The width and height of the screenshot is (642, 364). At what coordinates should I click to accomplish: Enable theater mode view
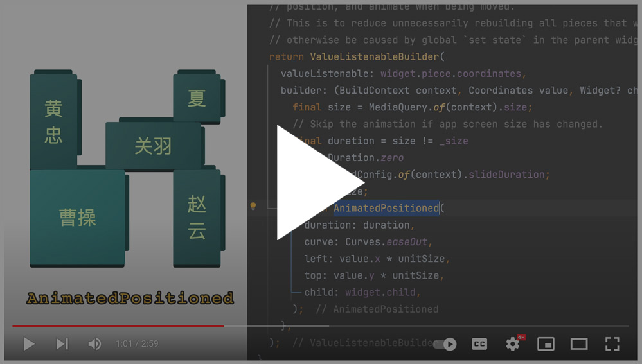point(579,344)
